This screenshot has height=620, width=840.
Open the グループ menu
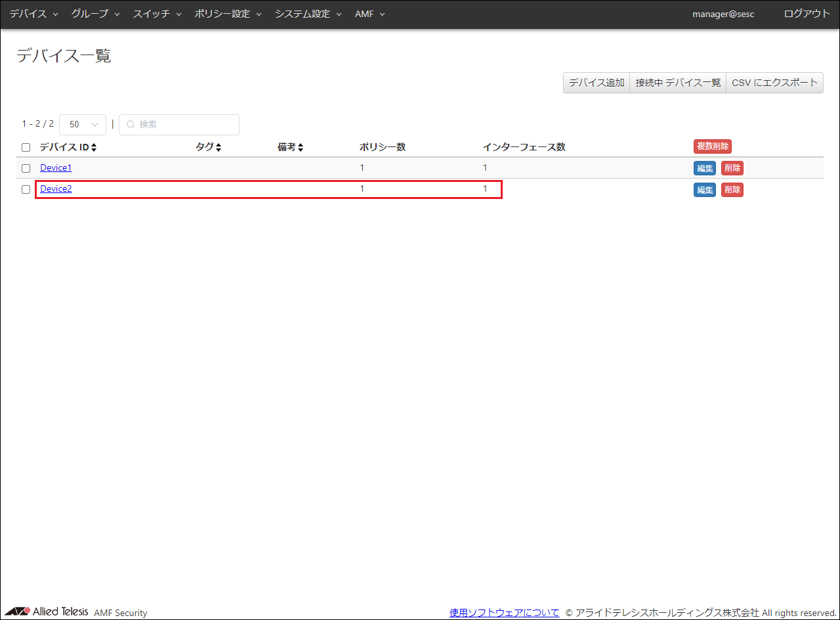point(95,14)
